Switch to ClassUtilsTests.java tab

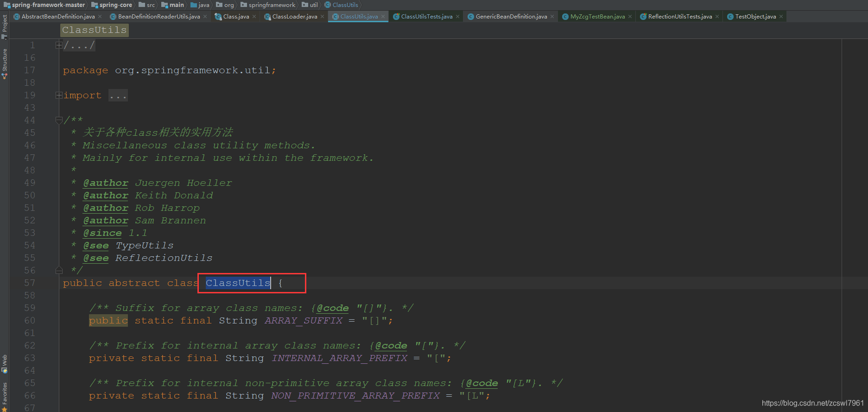click(427, 16)
